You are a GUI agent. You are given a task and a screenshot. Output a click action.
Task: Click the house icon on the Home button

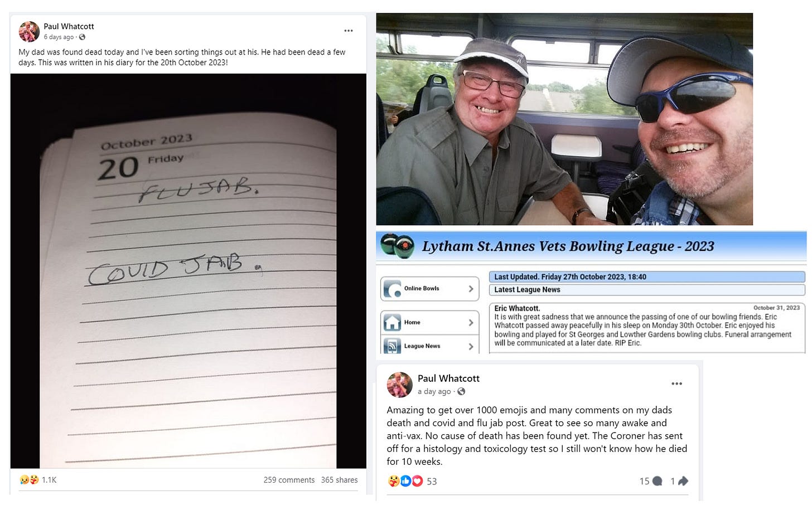click(393, 323)
